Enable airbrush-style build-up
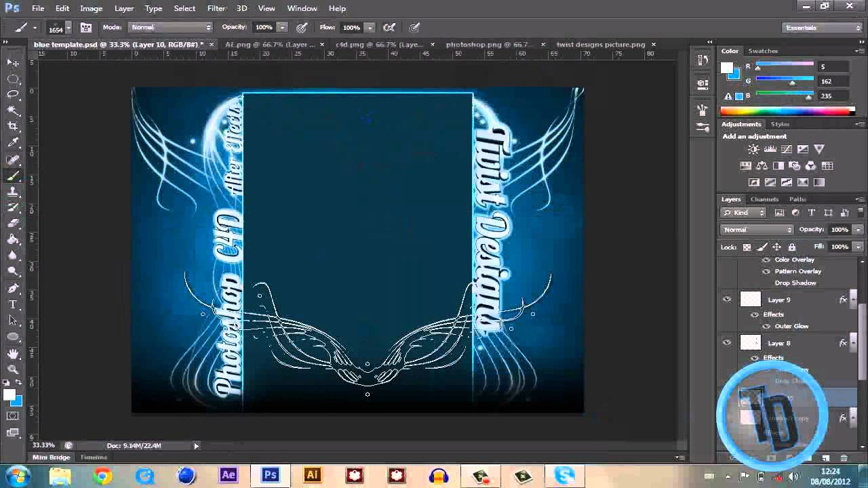Screen dimensions: 868x488 coord(389,28)
